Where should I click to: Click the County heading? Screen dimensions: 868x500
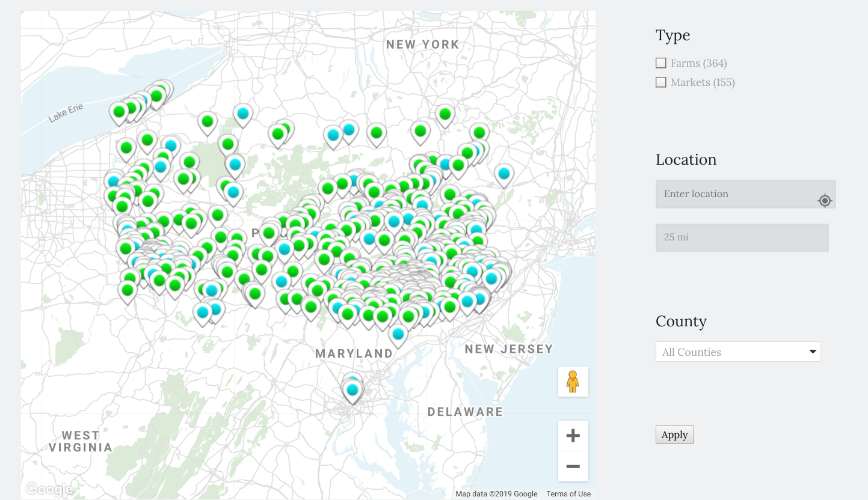point(681,322)
